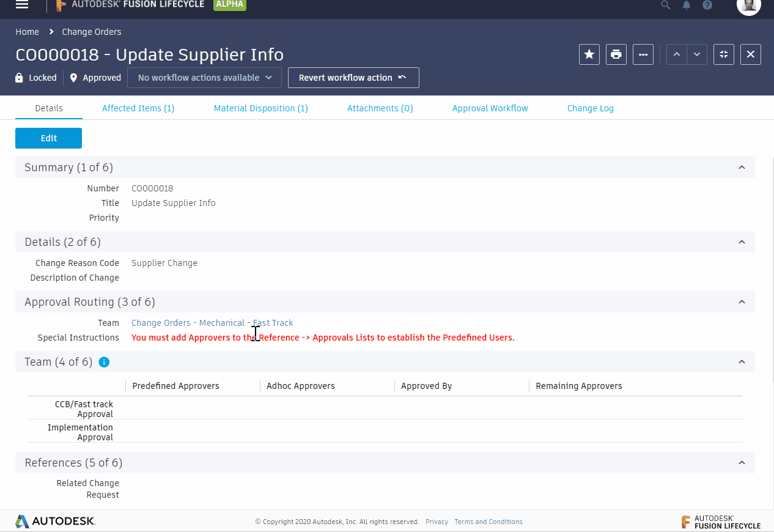Collapse the Team (4 of 6) section
774x532 pixels.
[x=742, y=362]
